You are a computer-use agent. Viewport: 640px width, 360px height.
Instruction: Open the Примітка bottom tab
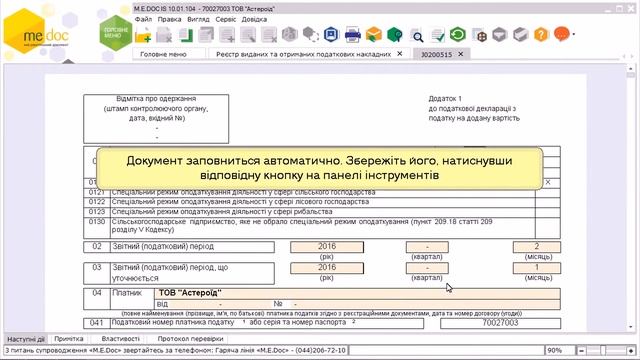click(69, 339)
